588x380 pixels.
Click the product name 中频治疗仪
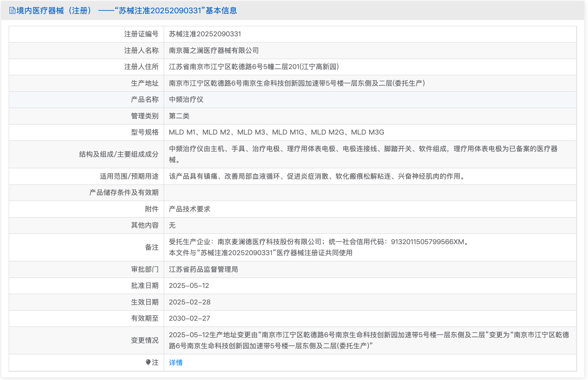click(186, 100)
